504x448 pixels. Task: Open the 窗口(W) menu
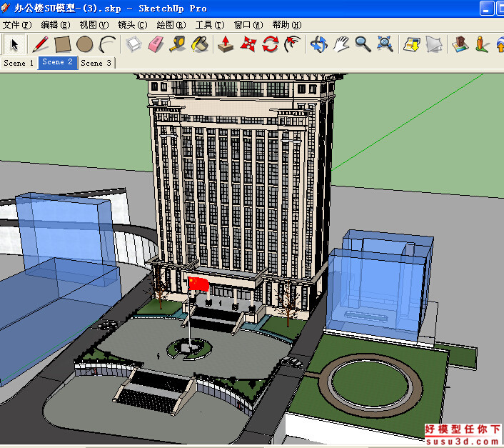click(248, 25)
